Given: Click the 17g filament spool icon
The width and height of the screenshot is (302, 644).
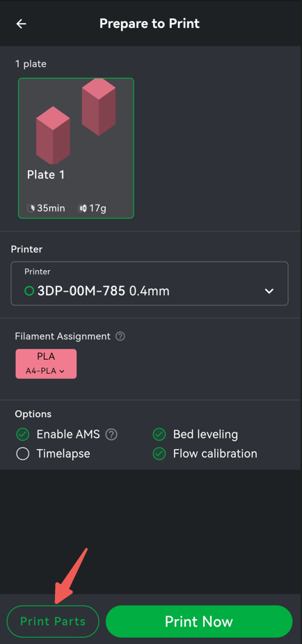Looking at the screenshot, I should click(x=83, y=208).
